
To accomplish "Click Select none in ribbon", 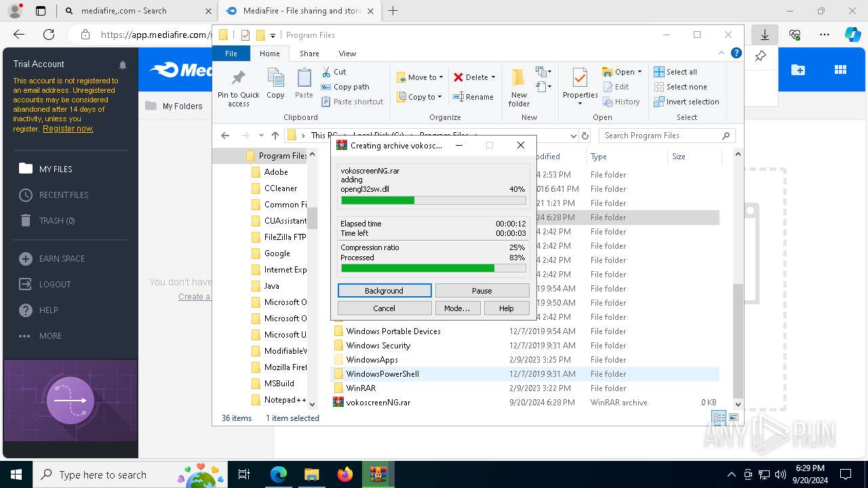I will click(x=680, y=87).
